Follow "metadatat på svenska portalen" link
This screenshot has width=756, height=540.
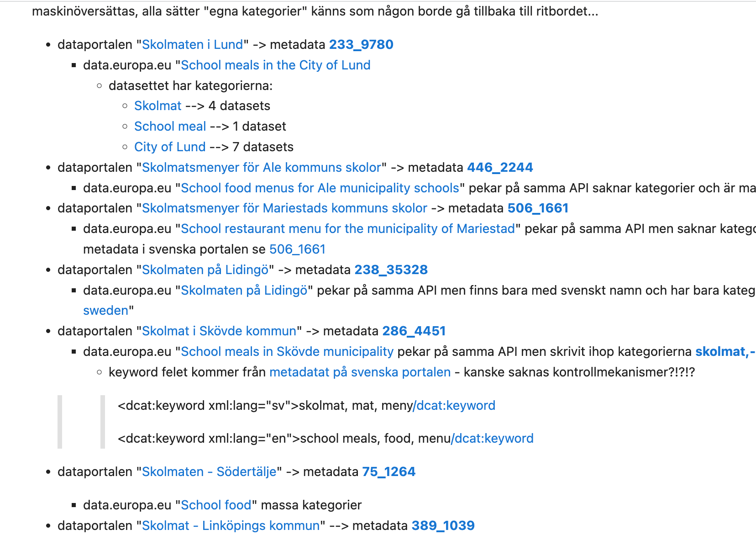[x=360, y=372]
